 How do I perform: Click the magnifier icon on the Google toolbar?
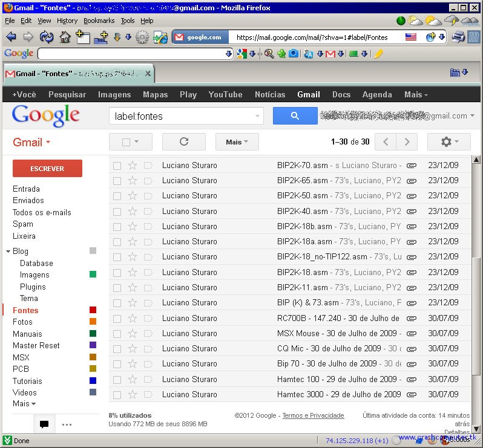[x=269, y=54]
